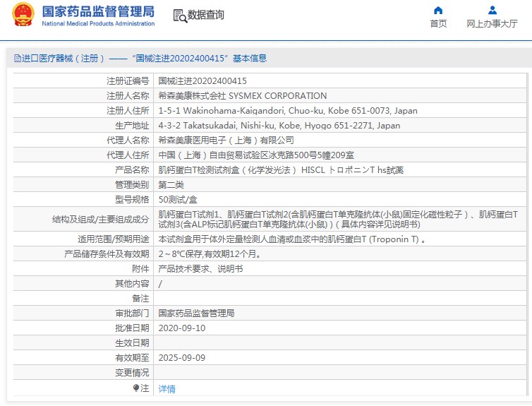Go to 首页 text label

pyautogui.click(x=438, y=23)
